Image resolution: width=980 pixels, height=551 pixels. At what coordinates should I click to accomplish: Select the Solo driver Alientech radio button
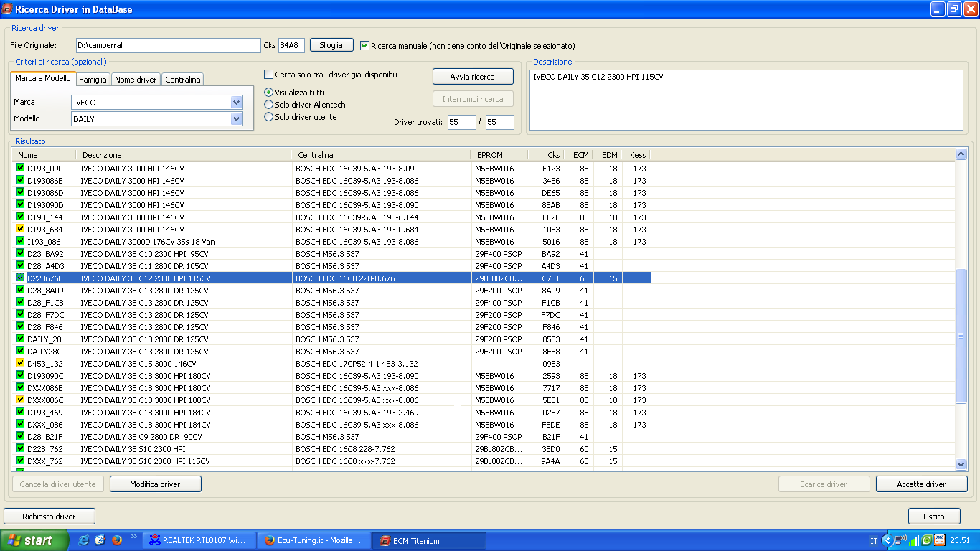pos(269,105)
